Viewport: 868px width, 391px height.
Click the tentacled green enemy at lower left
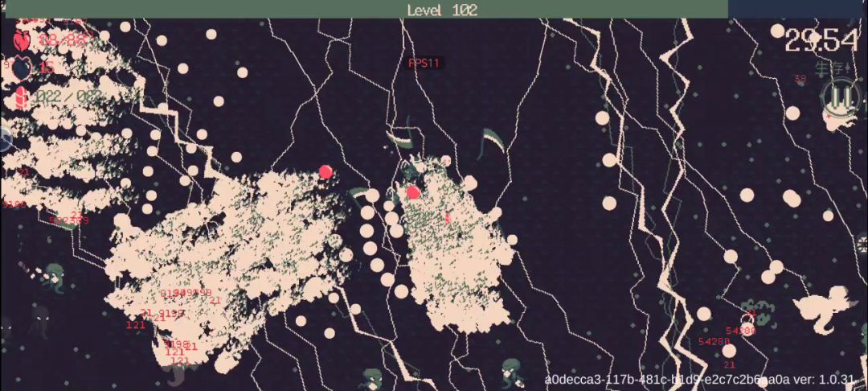tap(54, 278)
